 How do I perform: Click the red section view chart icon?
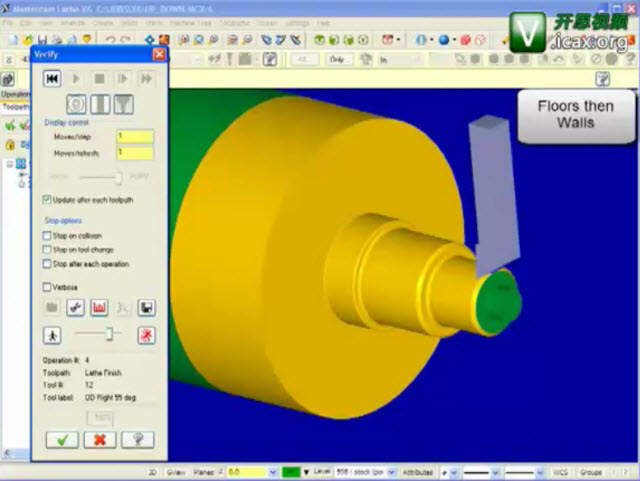99,307
